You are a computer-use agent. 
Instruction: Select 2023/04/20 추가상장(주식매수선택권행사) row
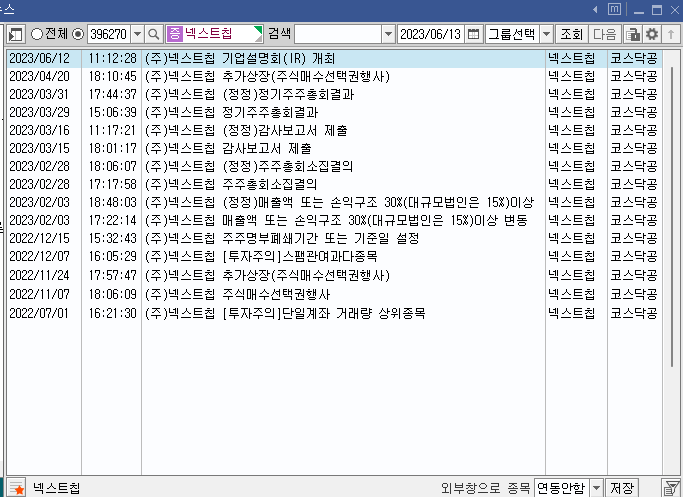(x=334, y=76)
